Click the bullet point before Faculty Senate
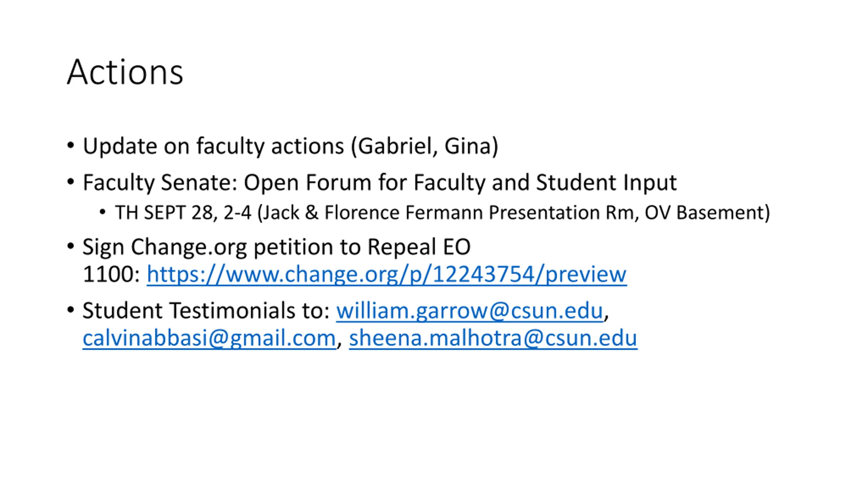Image resolution: width=868 pixels, height=488 pixels. [x=71, y=182]
